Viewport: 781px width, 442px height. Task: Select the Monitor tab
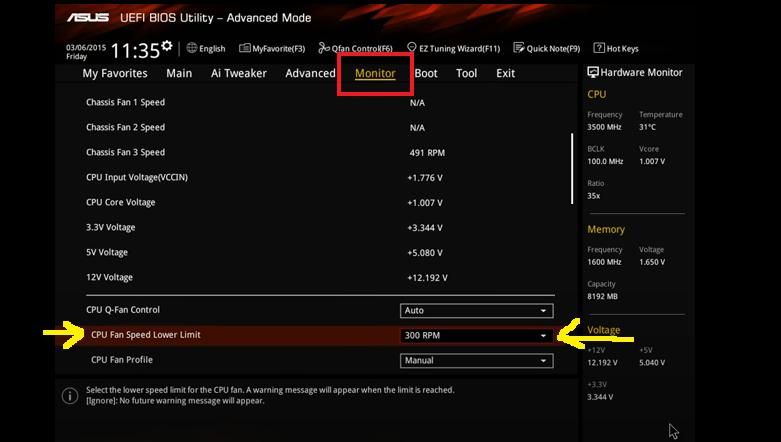[x=375, y=73]
